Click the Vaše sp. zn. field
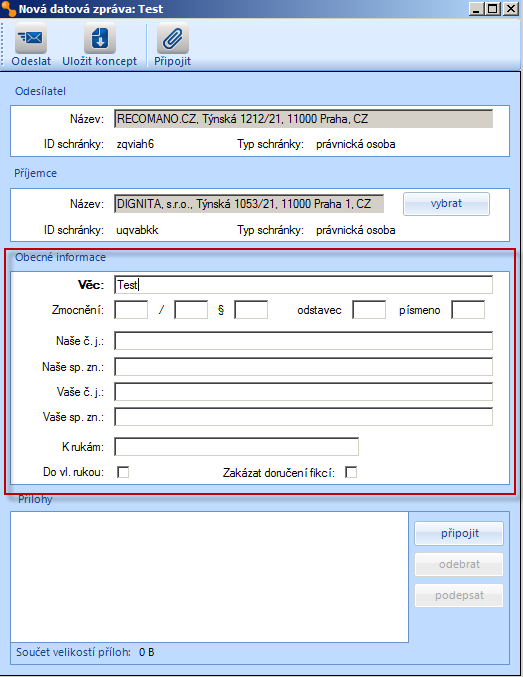 coord(304,417)
